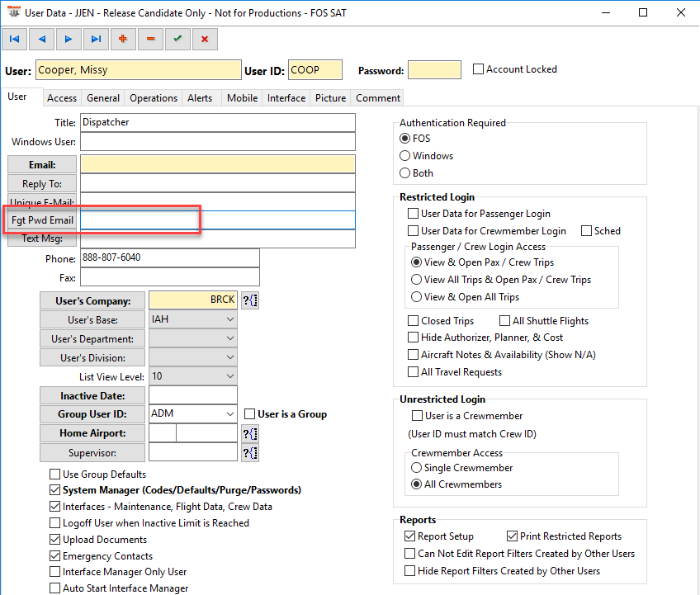The image size is (700, 595).
Task: Click the Supervisor input field
Action: click(x=193, y=452)
